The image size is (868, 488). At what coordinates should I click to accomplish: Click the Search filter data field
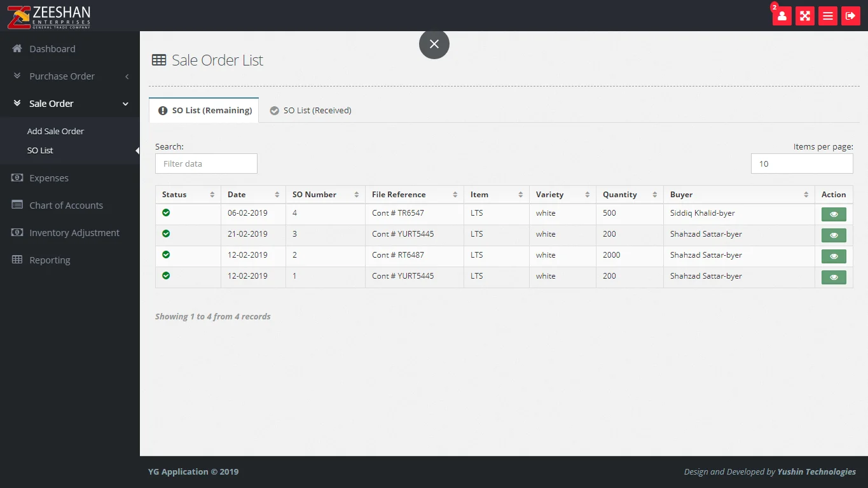tap(206, 164)
